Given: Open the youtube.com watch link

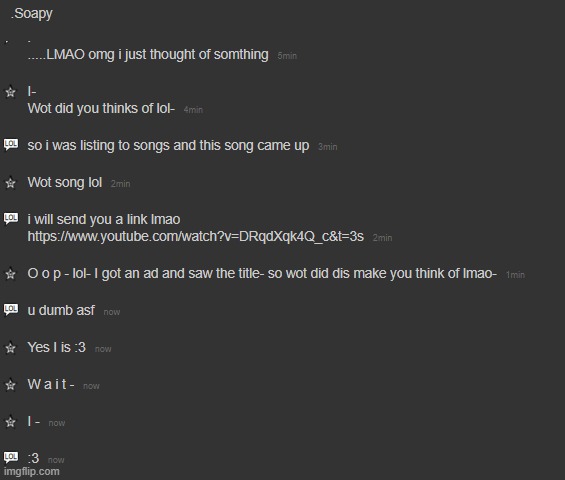Looking at the screenshot, I should click(x=196, y=236).
